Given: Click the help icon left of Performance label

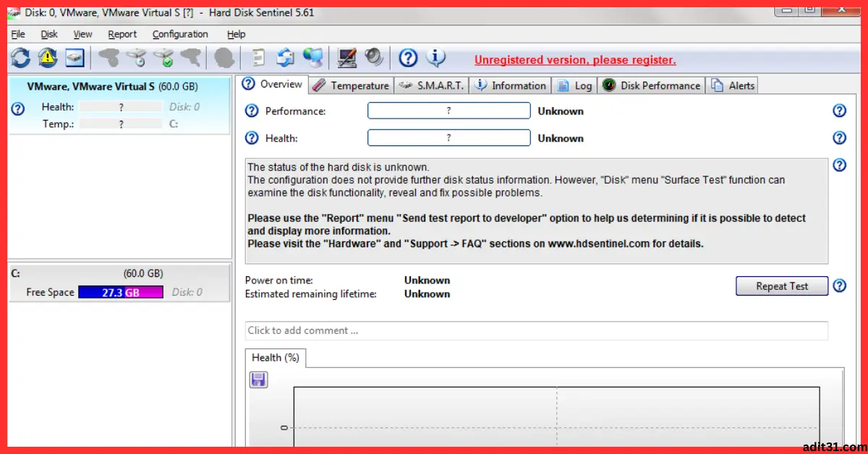Looking at the screenshot, I should coord(252,111).
